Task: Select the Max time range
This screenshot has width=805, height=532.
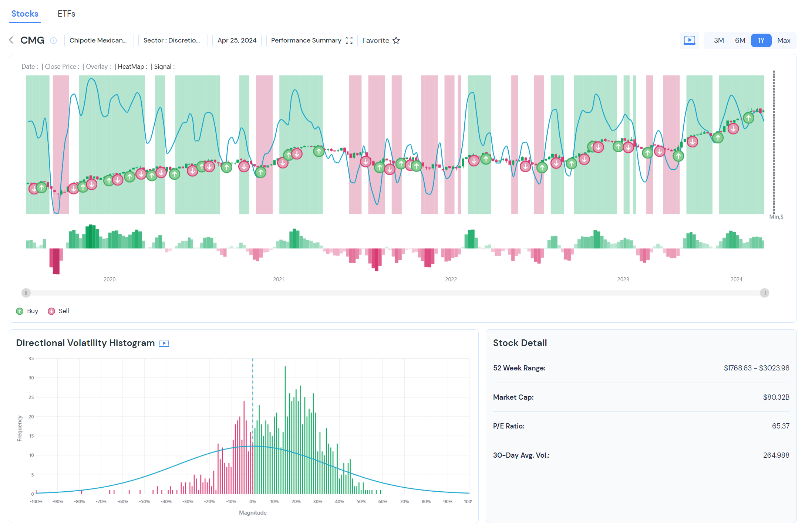Action: [784, 40]
